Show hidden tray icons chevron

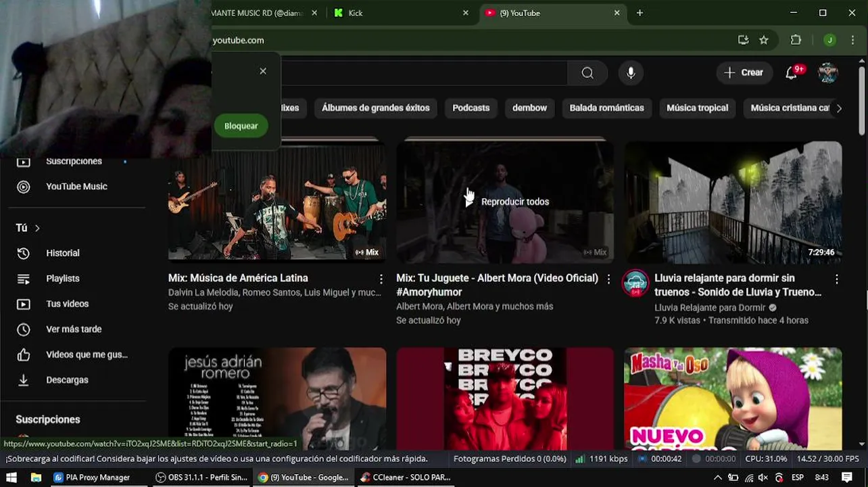coord(717,478)
